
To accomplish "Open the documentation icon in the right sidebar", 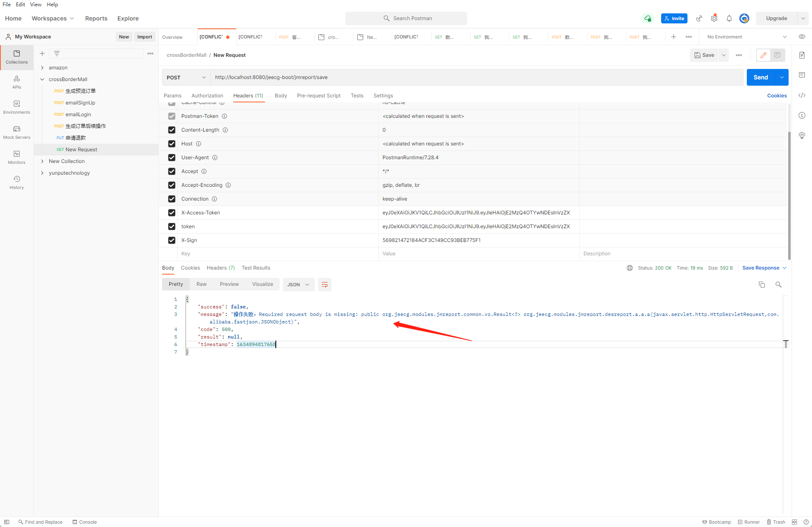I will (802, 55).
